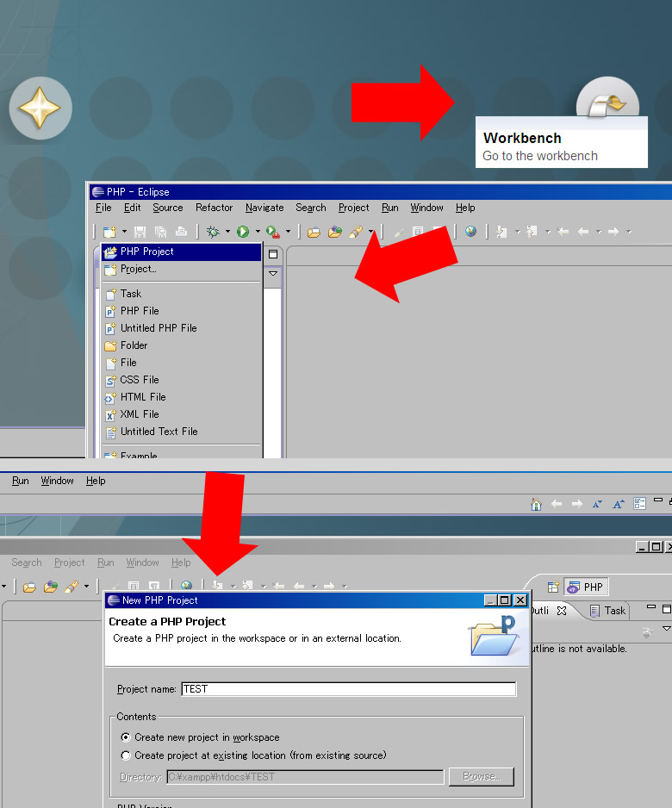Image resolution: width=672 pixels, height=808 pixels.
Task: Click the Enlarge font size icon in Welcome toolbar
Action: point(619,504)
